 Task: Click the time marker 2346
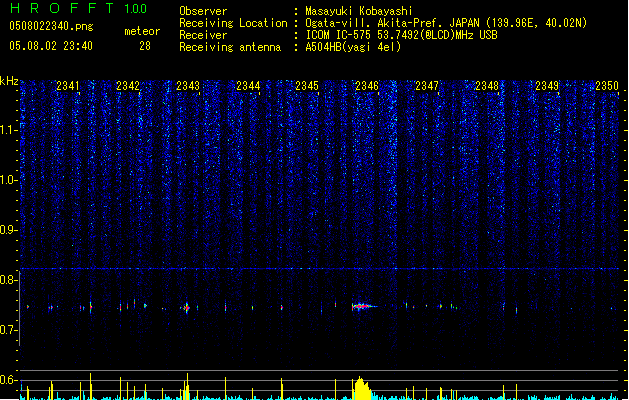(367, 85)
